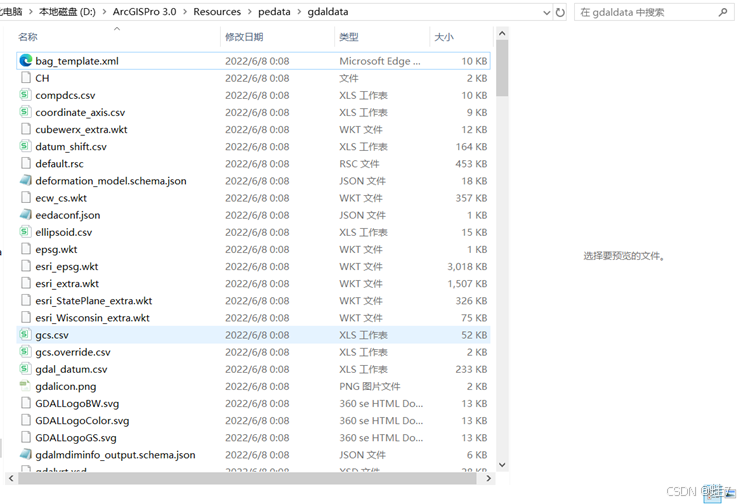
Task: Select the file name gdalicon.png
Action: point(65,386)
